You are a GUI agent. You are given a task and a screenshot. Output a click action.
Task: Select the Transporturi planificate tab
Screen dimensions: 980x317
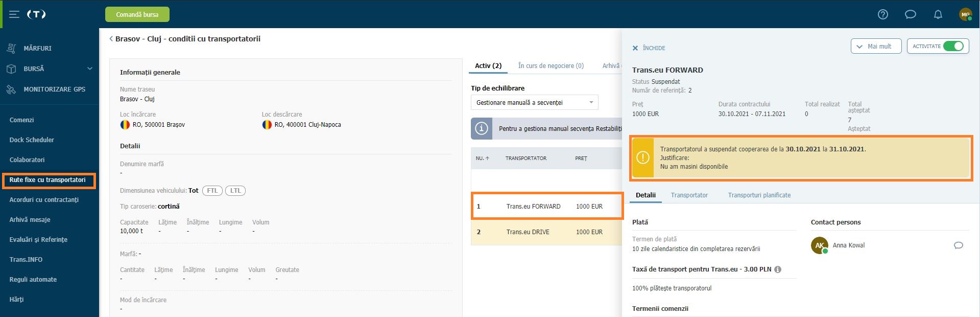[x=759, y=195]
